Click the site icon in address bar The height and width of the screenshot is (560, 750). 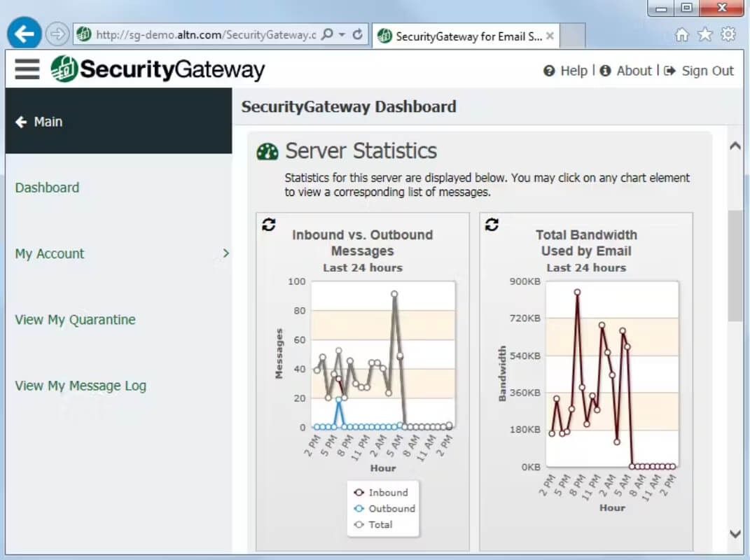click(x=84, y=34)
